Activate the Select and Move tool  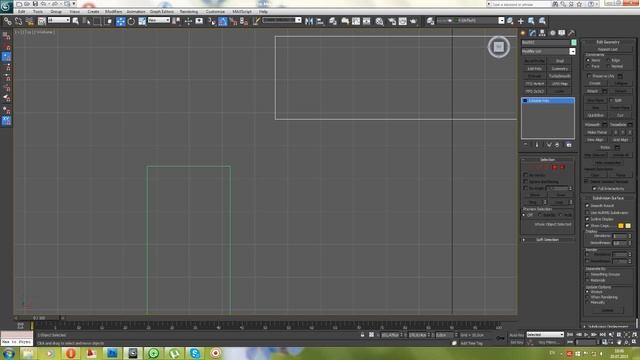point(120,21)
